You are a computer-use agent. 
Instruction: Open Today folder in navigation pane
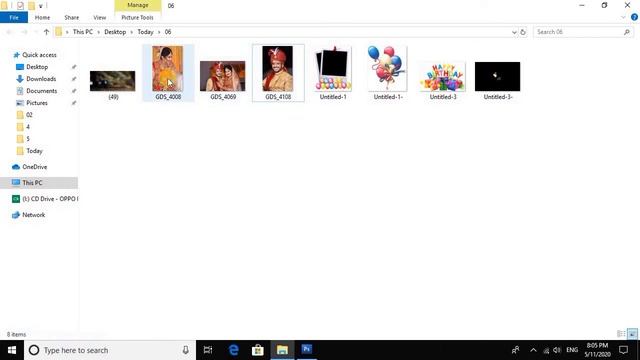click(x=34, y=151)
